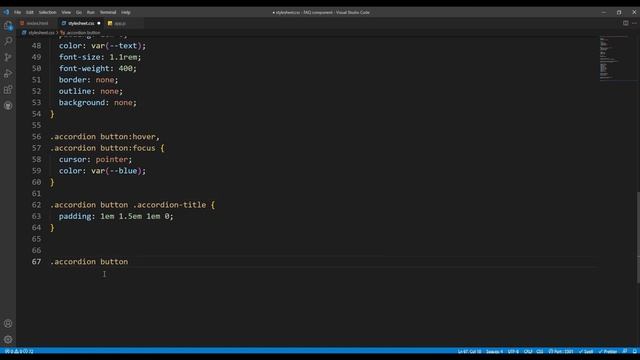The width and height of the screenshot is (640, 360).
Task: Change the Spaces: 4 indentation setting
Action: pos(494,351)
